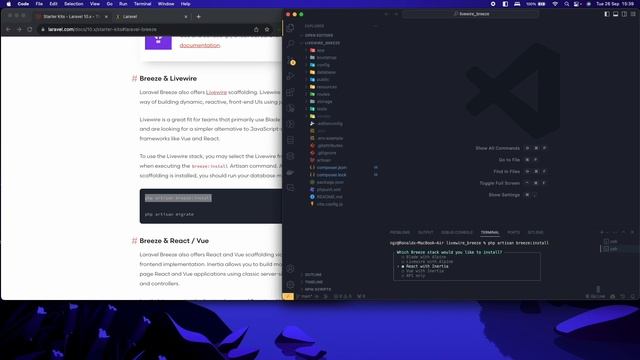Open vite.config.js in the explorer
640x360 pixels.
[330, 204]
